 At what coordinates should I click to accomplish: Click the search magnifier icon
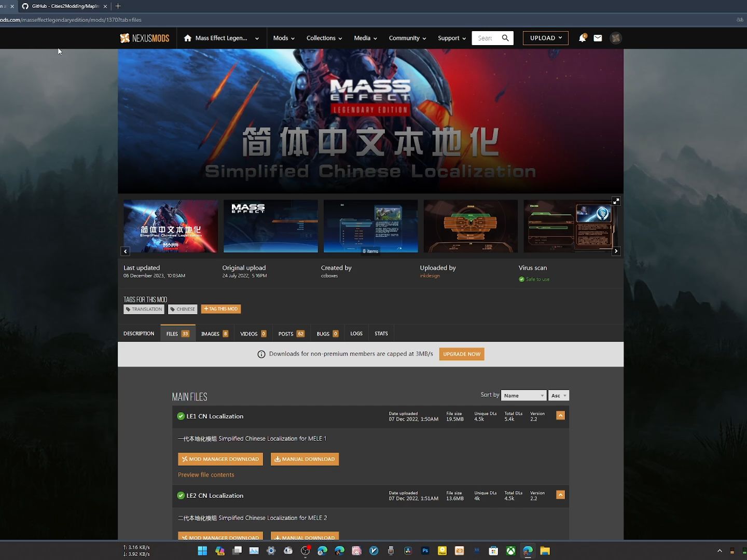coord(505,38)
